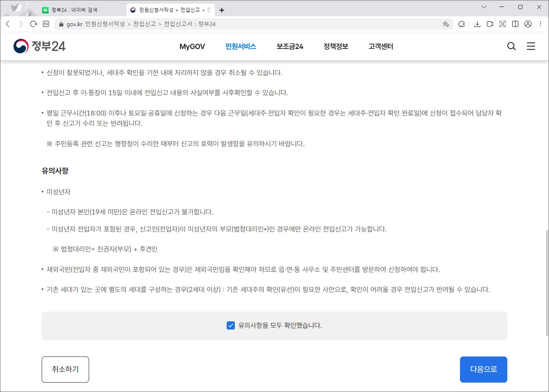
Task: Select the 민원서비스 menu item
Action: [x=240, y=46]
